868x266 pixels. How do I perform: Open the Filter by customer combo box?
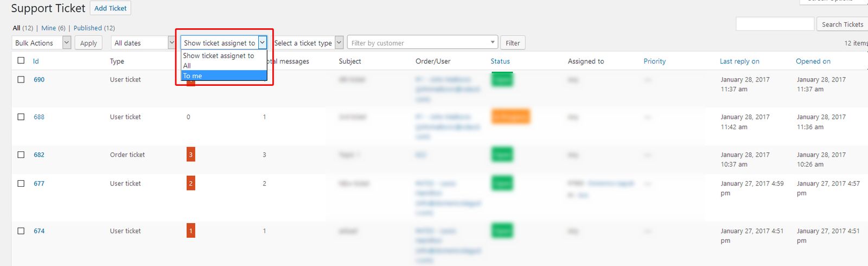422,43
